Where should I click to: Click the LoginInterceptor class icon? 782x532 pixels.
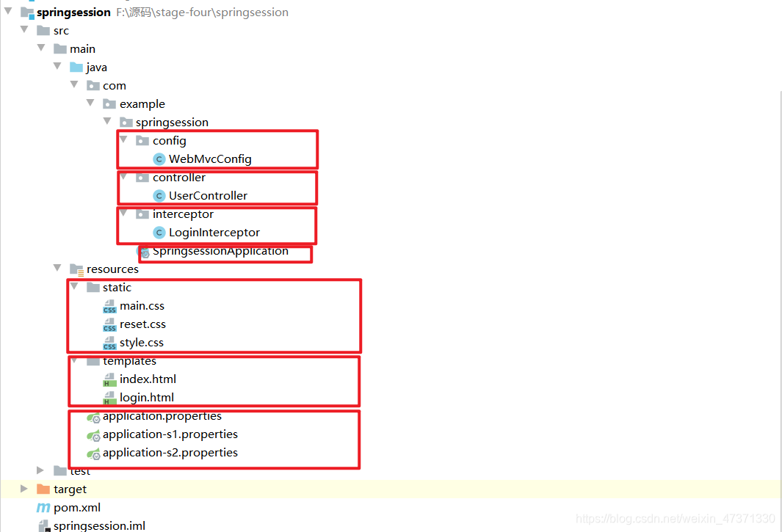point(159,233)
